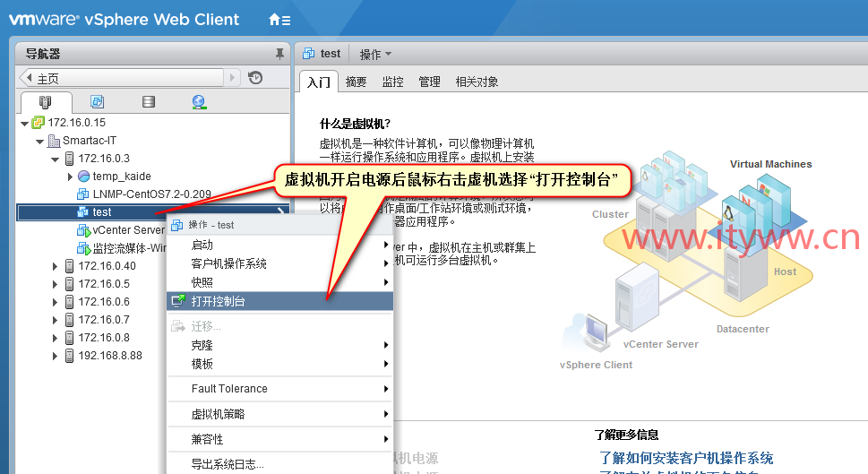Select the LNMP-CentOS7.2-0.209 virtual machine

coord(152,194)
